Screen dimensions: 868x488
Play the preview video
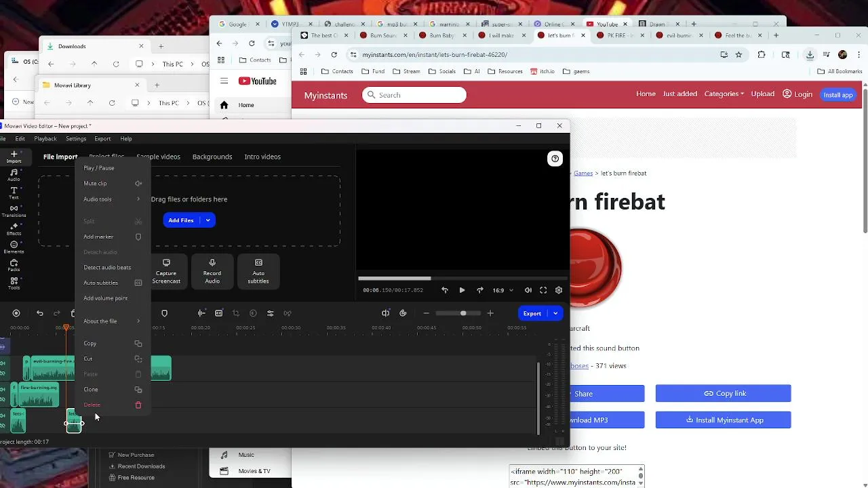(462, 290)
